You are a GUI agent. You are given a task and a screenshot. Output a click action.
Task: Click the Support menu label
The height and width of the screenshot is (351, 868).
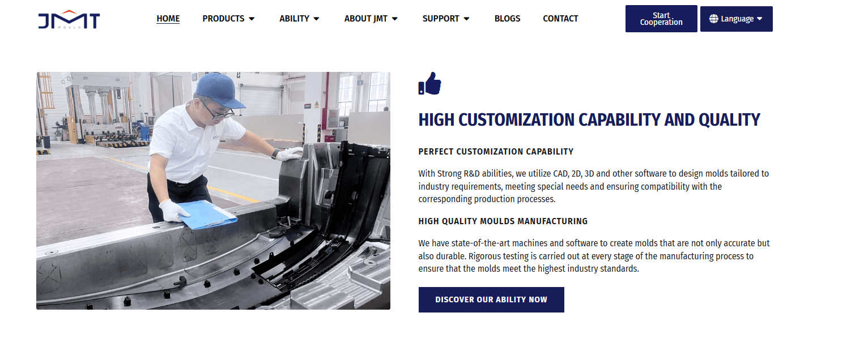[x=441, y=19]
